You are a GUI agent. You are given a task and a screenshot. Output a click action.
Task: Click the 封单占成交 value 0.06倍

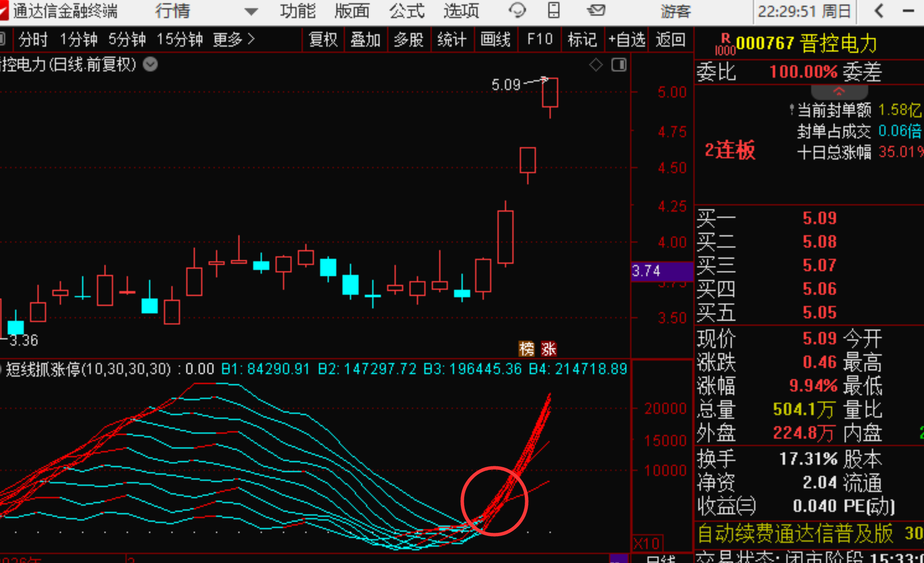[x=900, y=131]
